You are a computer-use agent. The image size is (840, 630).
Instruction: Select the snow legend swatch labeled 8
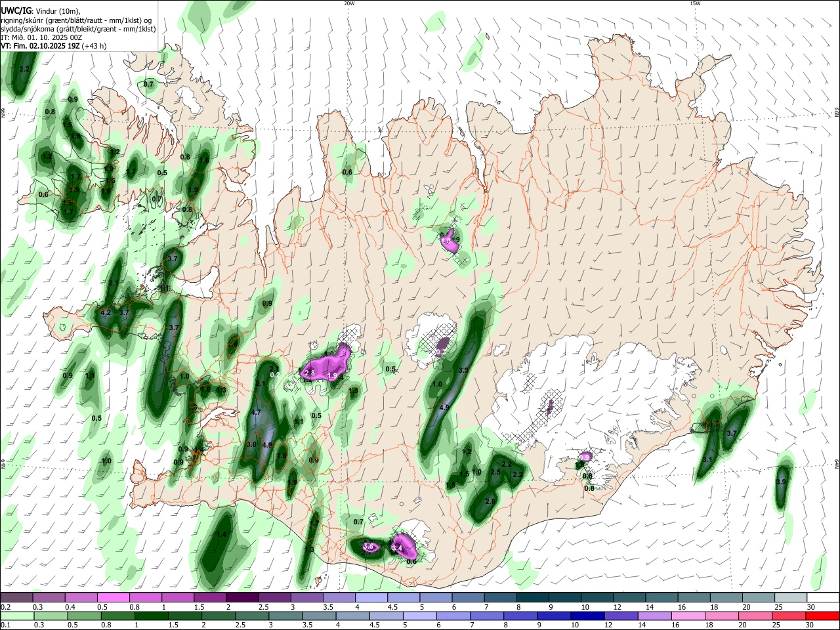[533, 597]
